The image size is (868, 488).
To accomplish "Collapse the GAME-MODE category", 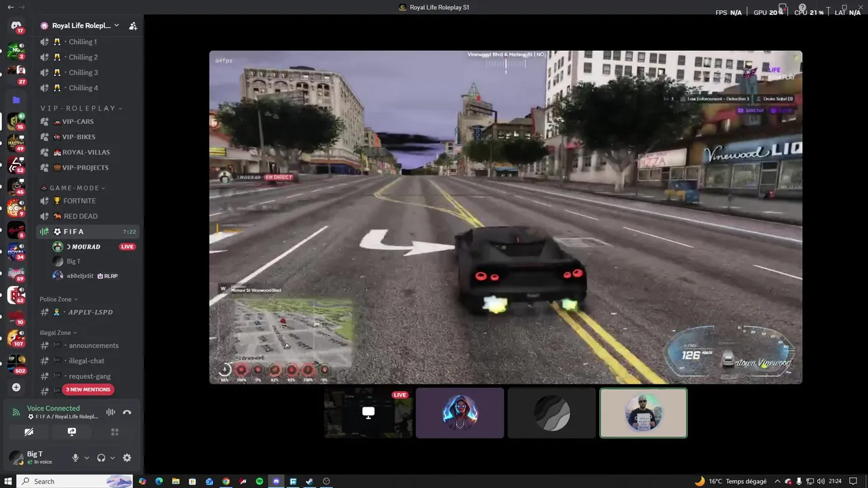I will point(73,188).
